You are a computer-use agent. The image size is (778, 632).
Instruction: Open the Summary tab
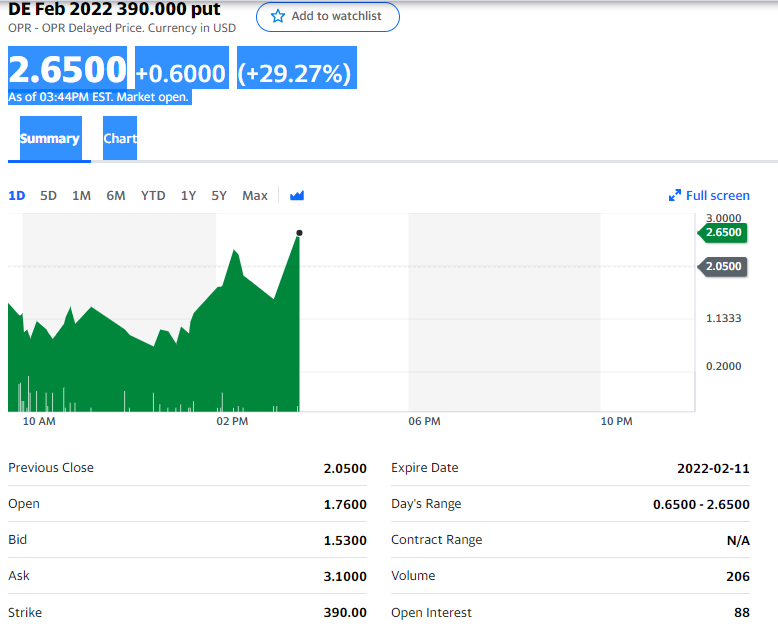(50, 138)
